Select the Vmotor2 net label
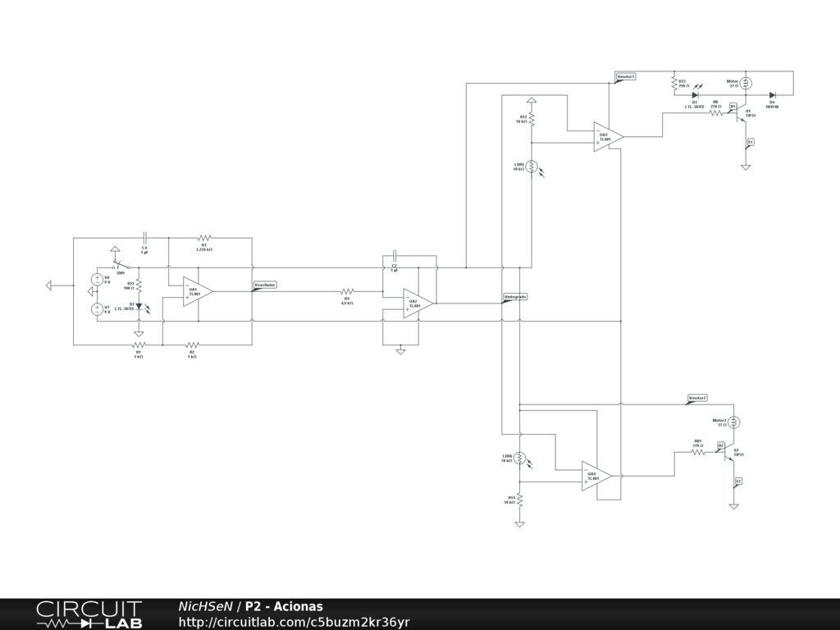 [697, 398]
